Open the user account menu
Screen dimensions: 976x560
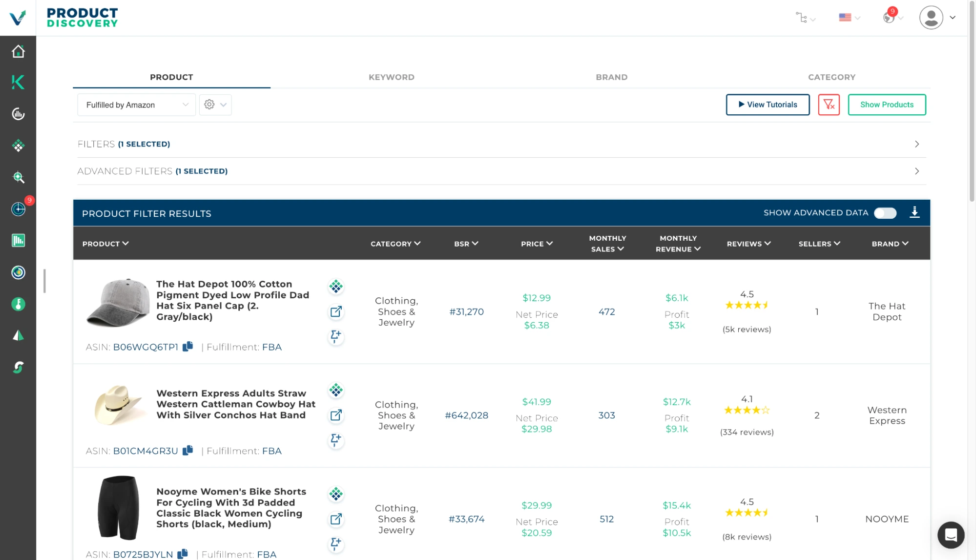click(x=937, y=18)
